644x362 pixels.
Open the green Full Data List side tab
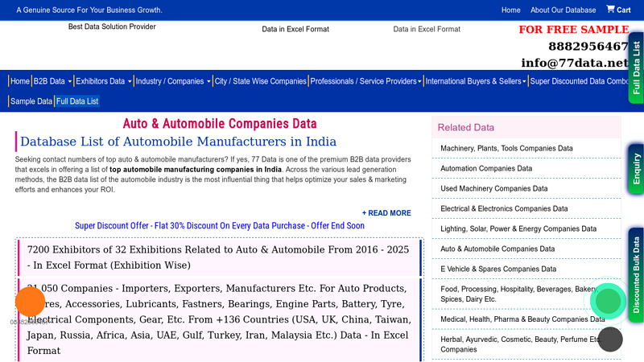click(x=636, y=68)
